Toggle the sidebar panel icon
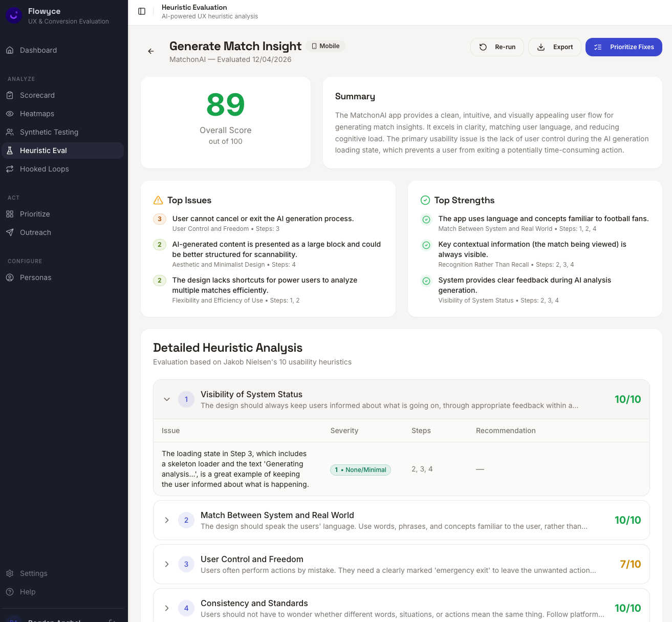The width and height of the screenshot is (672, 622). pos(142,11)
